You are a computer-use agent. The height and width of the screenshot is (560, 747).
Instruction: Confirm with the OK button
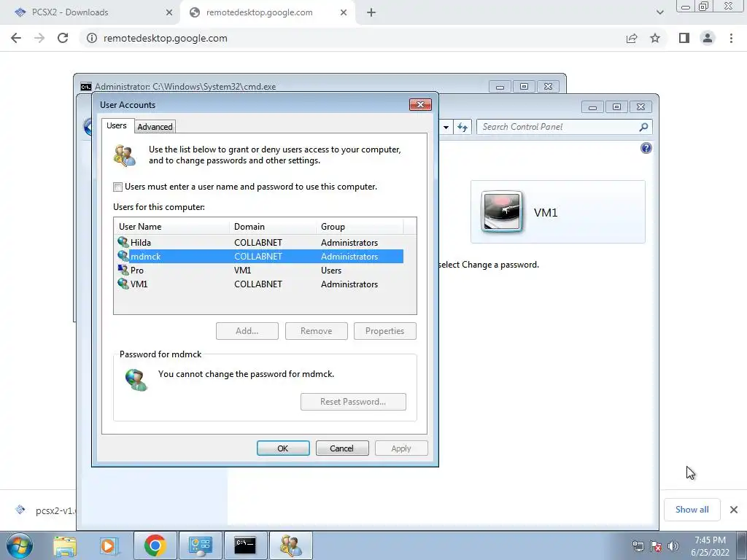tap(283, 448)
